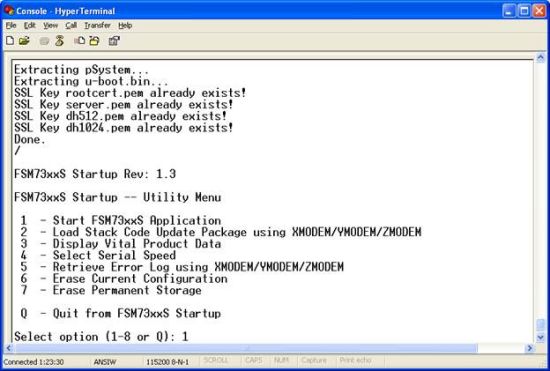This screenshot has height=371, width=550.
Task: Click the vertical scrollbar down arrow
Action: (x=541, y=337)
